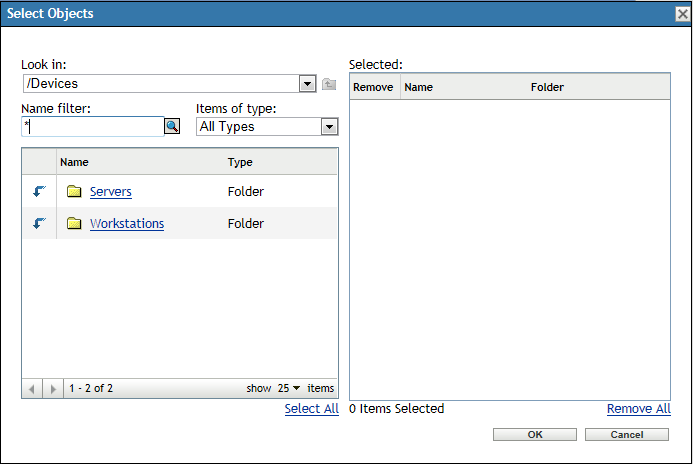Open the Servers folder link
Image resolution: width=693 pixels, height=464 pixels.
[110, 192]
